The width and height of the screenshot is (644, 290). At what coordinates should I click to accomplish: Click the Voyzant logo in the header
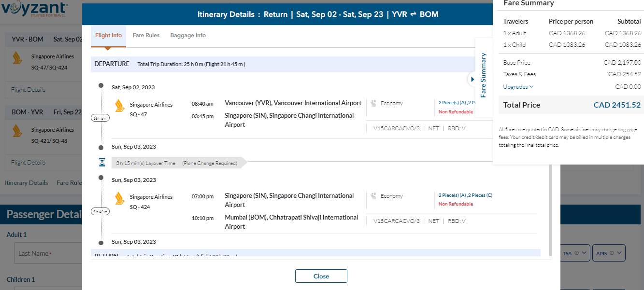(35, 10)
